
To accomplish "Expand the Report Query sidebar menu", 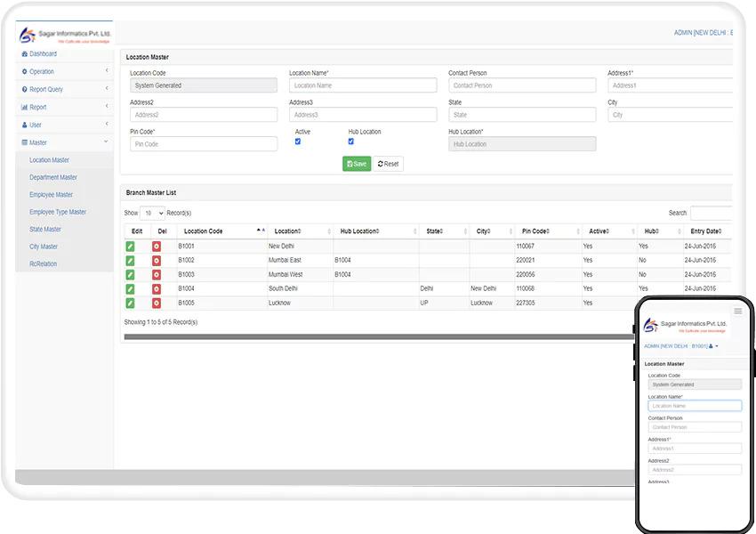I will (x=63, y=89).
